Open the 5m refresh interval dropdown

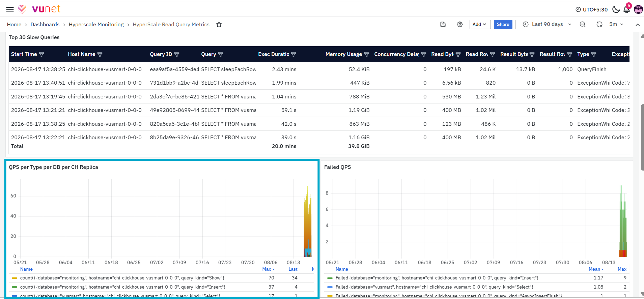tap(616, 24)
